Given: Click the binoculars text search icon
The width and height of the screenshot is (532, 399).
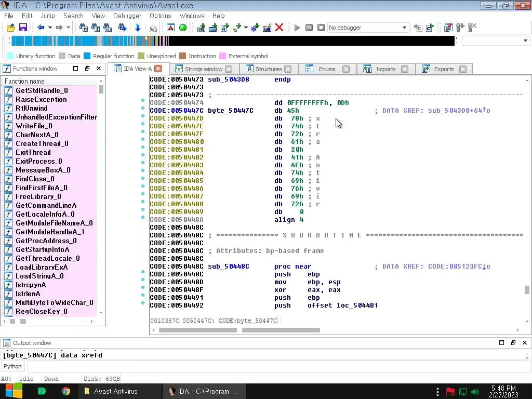Looking at the screenshot, I should [x=96, y=28].
